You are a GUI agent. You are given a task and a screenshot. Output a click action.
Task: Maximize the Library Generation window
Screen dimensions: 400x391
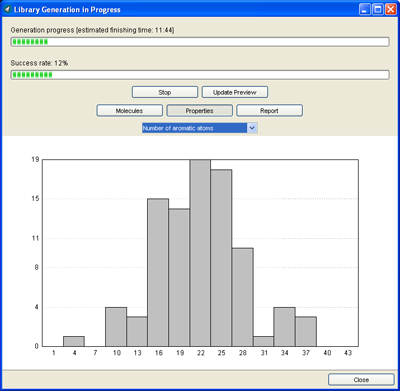point(378,9)
